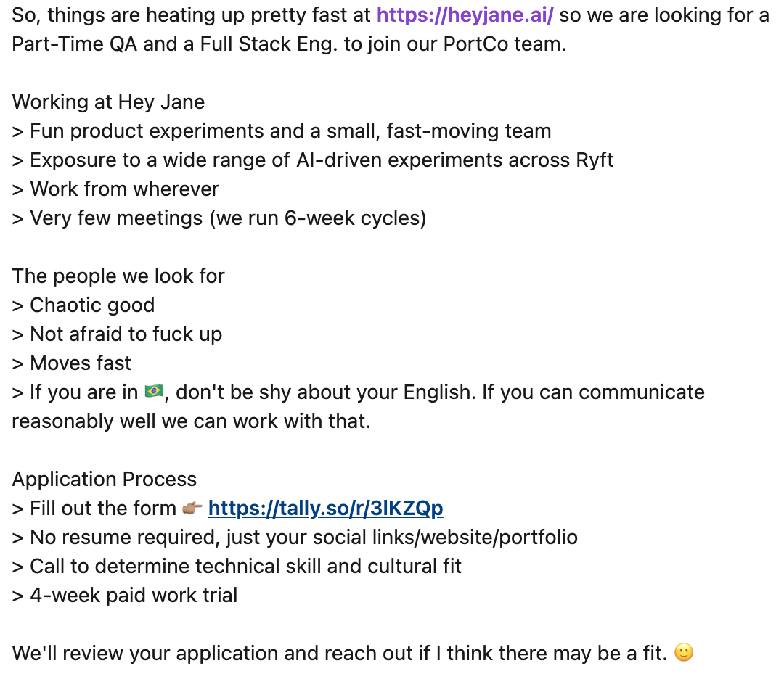The height and width of the screenshot is (679, 784).
Task: Click the 'Application Process' heading
Action: pyautogui.click(x=105, y=480)
